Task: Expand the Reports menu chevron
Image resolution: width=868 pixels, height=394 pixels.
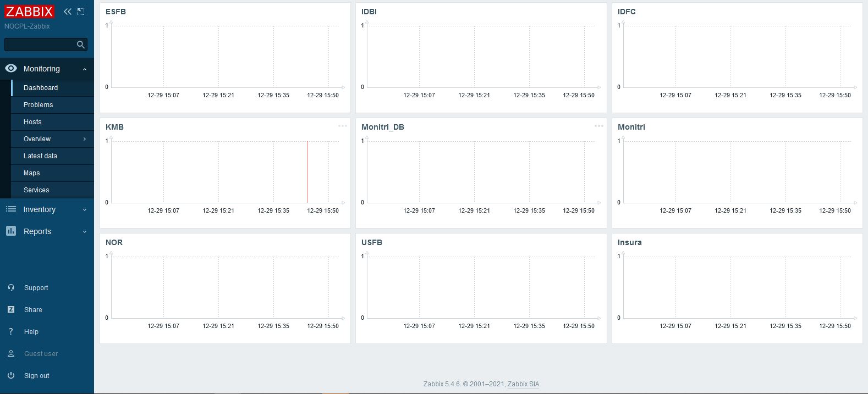Action: pyautogui.click(x=85, y=232)
